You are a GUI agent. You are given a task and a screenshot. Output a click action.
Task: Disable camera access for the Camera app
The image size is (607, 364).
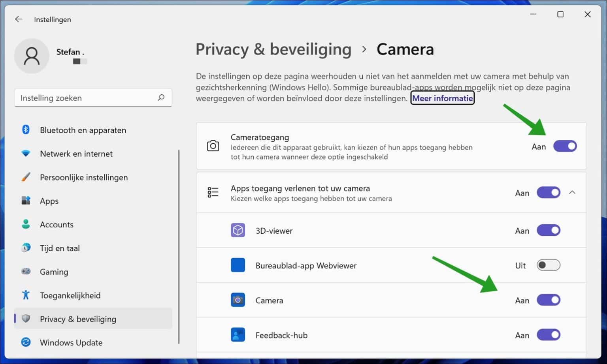click(549, 300)
